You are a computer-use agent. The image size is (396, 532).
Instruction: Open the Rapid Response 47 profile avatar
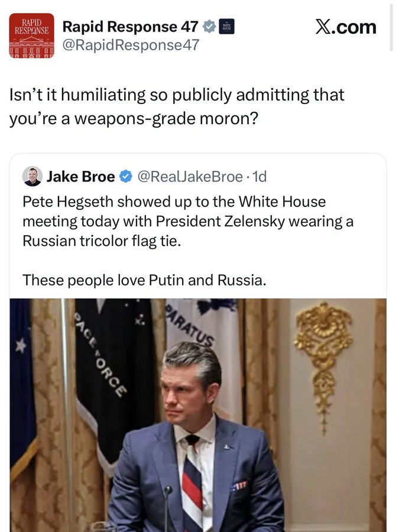pos(31,35)
